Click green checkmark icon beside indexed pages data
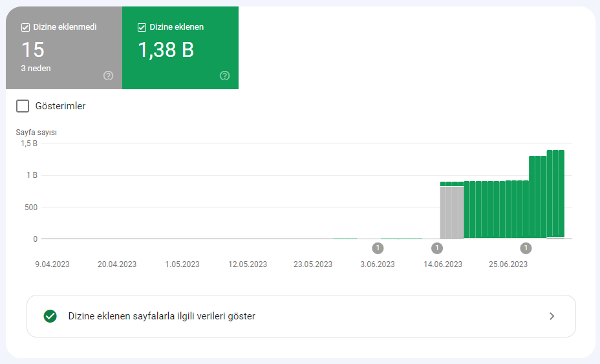The width and height of the screenshot is (600, 364). (50, 316)
